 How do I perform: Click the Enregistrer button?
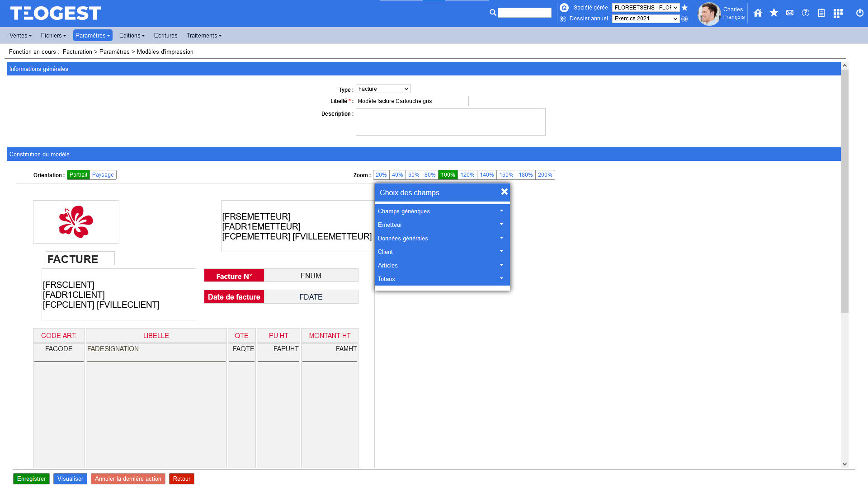tap(31, 479)
